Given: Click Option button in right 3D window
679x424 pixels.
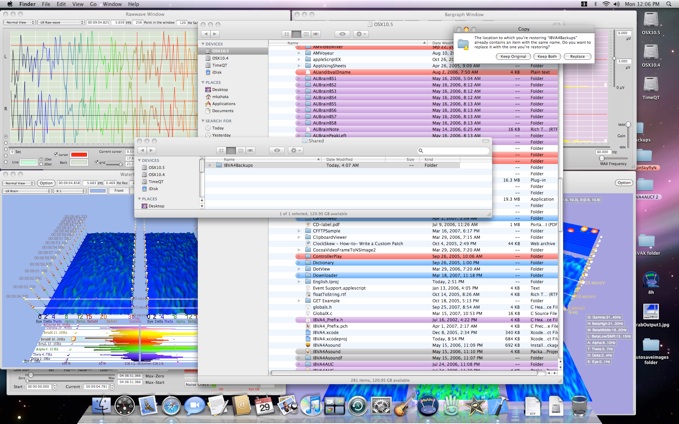Looking at the screenshot, I should click(x=624, y=183).
